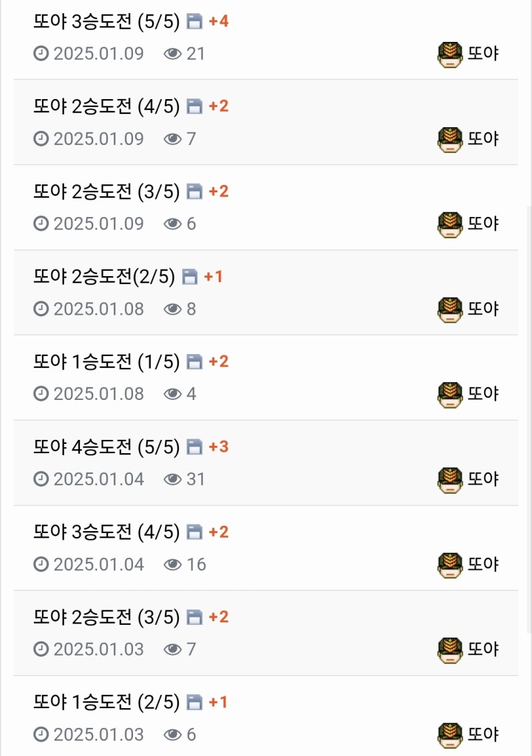
Task: Click the +4 comment count on 3승도전 (5/5)
Action: click(x=219, y=21)
